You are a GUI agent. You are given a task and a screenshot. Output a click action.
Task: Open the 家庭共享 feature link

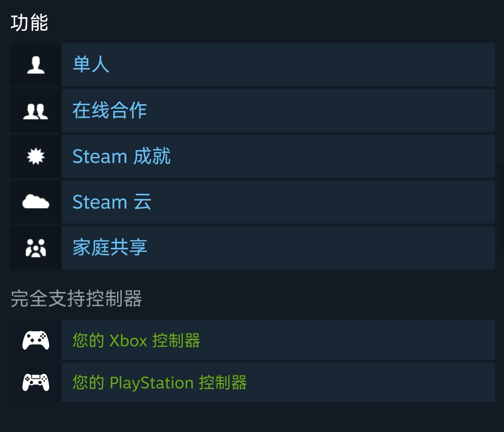110,247
